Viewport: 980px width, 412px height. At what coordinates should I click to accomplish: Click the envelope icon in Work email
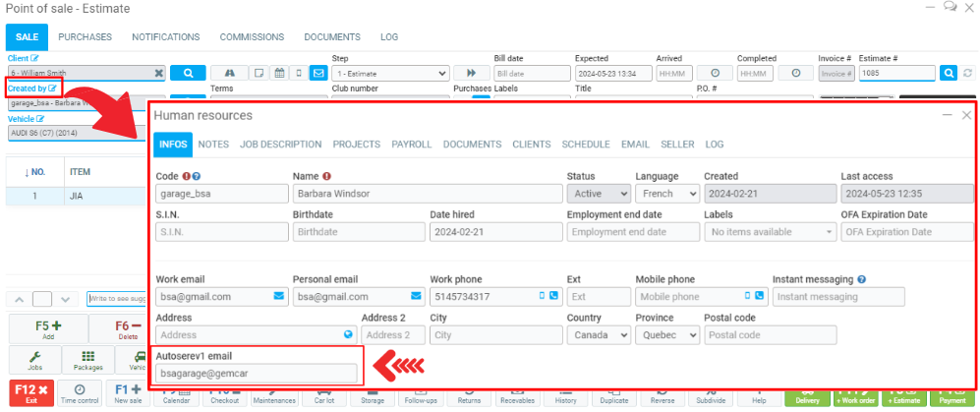pyautogui.click(x=277, y=296)
